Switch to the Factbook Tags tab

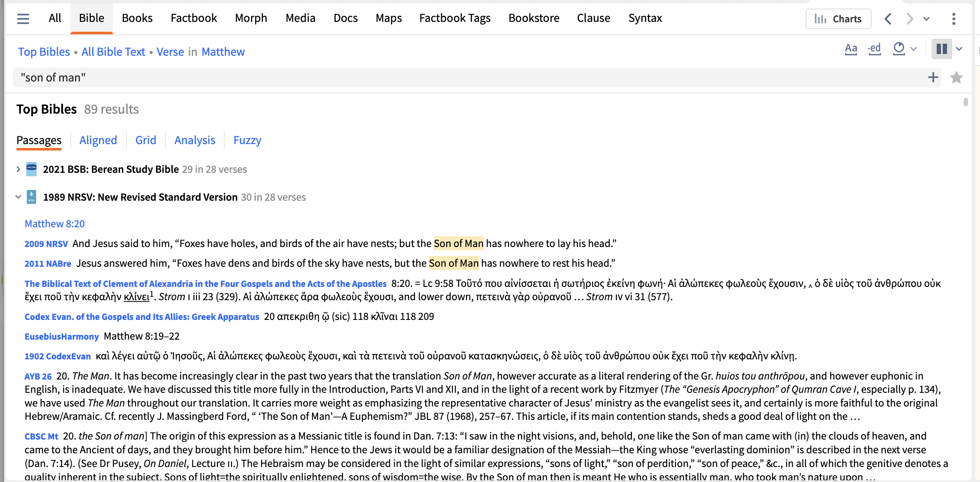[x=454, y=18]
